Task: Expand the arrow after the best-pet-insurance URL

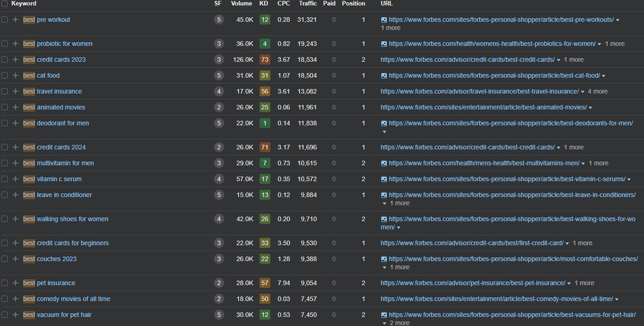Action: click(x=569, y=284)
